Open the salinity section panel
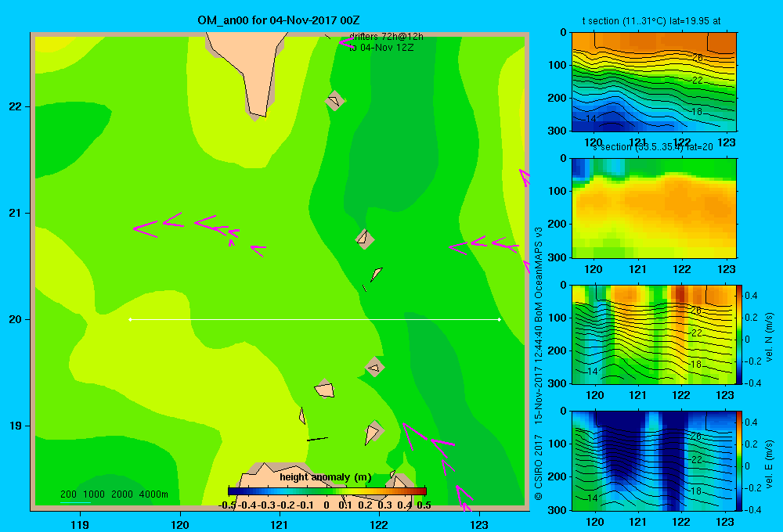Viewport: 783px width, 532px height. coord(654,207)
